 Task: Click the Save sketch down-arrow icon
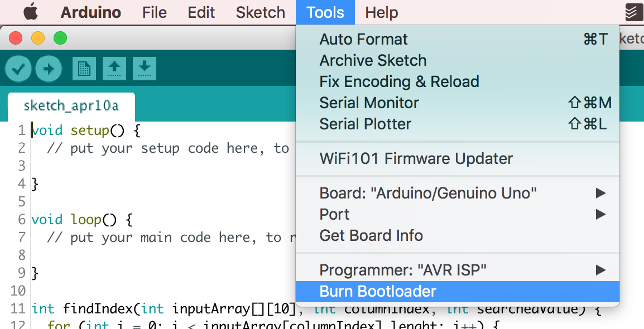pos(145,69)
